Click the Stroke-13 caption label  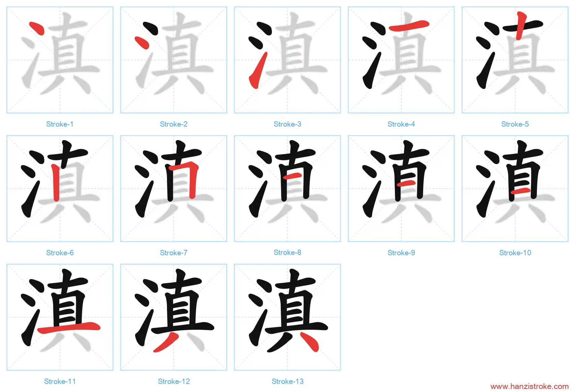[287, 382]
